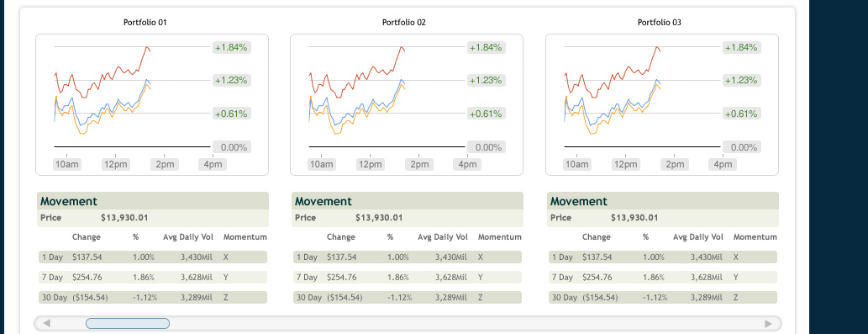Select the 1 Day row in Portfolio 01 table
Image resolution: width=868 pixels, height=334 pixels.
tap(153, 257)
